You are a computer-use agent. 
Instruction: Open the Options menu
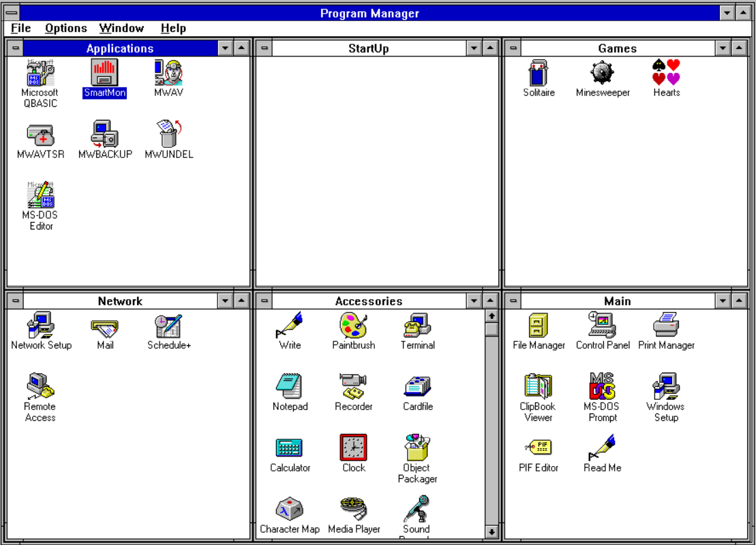(66, 29)
